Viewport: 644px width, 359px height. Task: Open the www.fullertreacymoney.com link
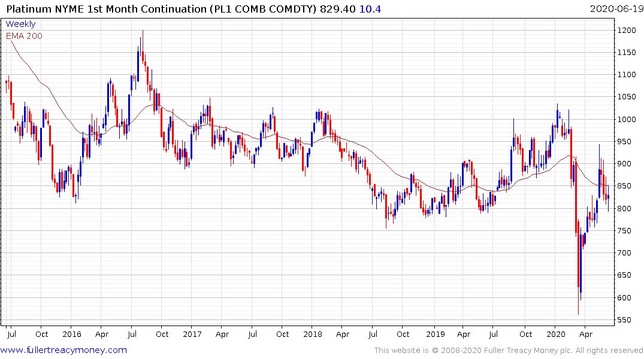[64, 350]
